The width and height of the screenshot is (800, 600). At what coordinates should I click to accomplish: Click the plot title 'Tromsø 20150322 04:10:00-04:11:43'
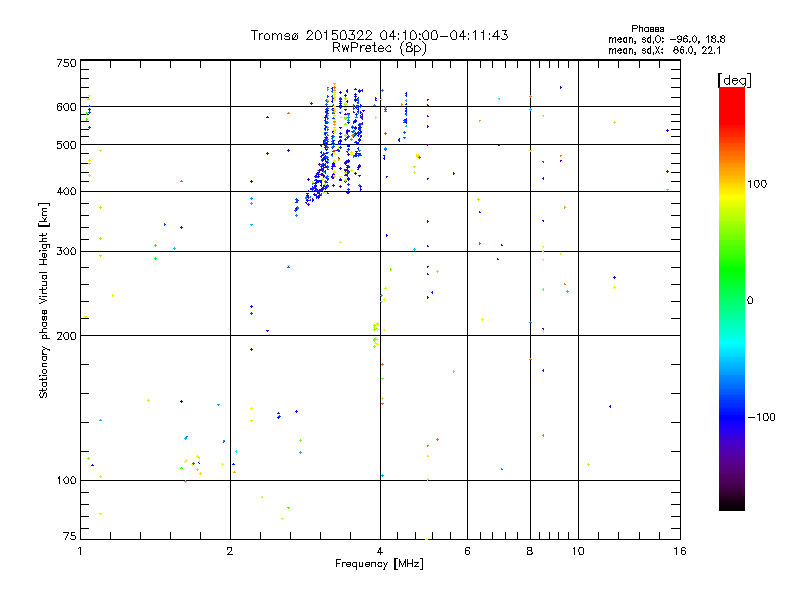click(379, 35)
